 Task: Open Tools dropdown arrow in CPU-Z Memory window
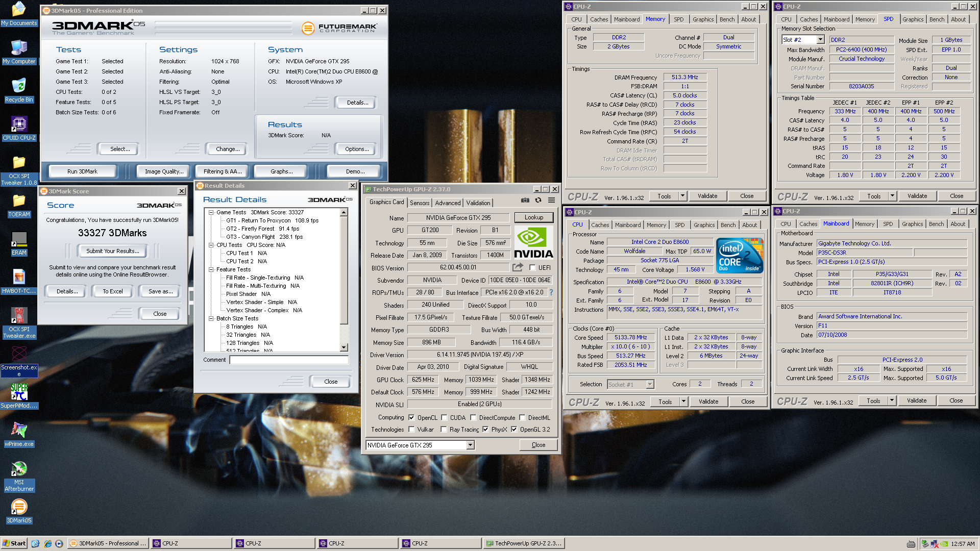click(682, 196)
